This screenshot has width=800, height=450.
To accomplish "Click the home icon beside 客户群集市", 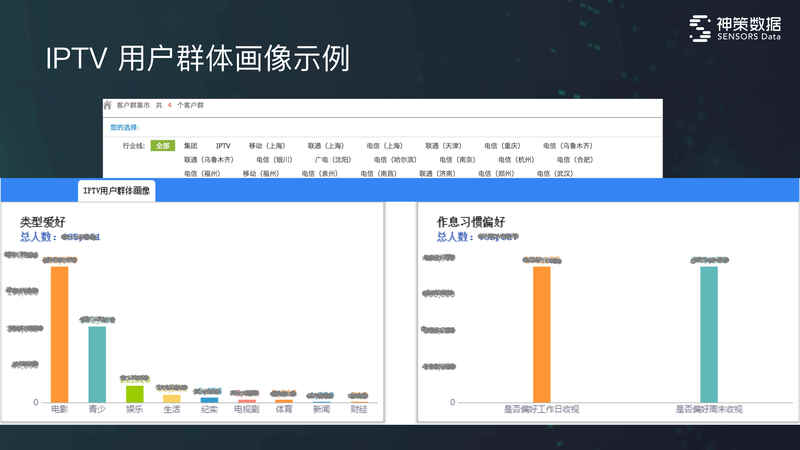I will pyautogui.click(x=108, y=104).
